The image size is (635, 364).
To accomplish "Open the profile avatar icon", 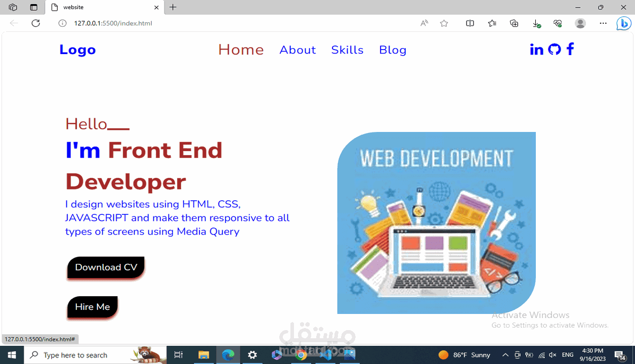I will click(580, 23).
